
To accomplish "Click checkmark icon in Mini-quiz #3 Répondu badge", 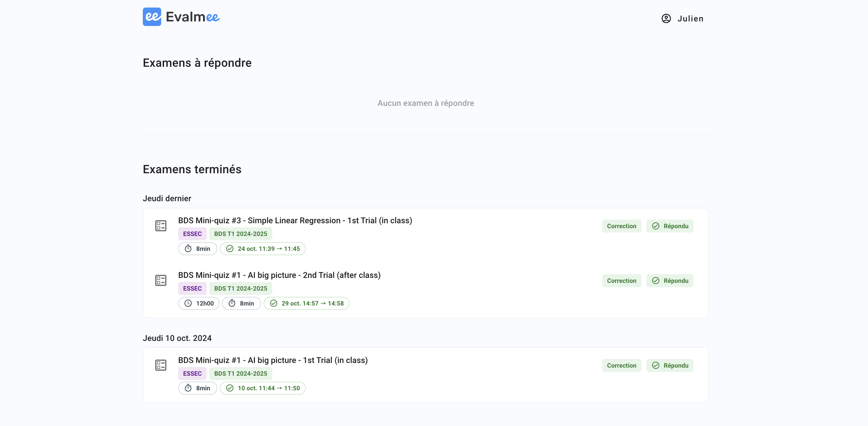I will [x=655, y=226].
